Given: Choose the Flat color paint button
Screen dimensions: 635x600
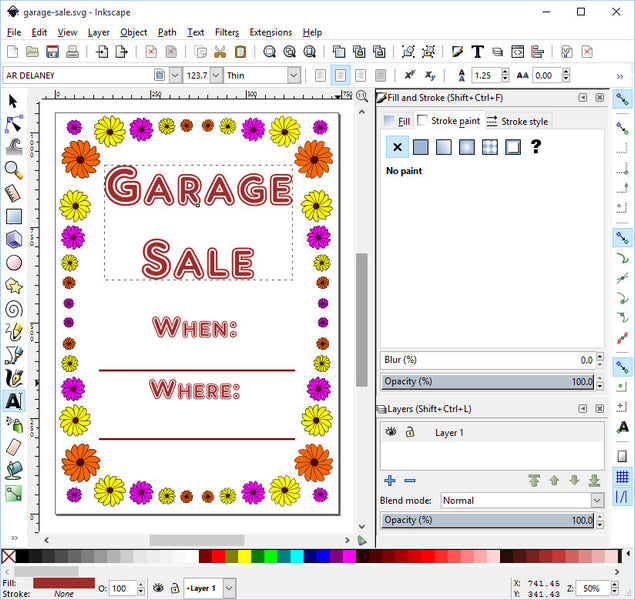Looking at the screenshot, I should click(x=421, y=147).
